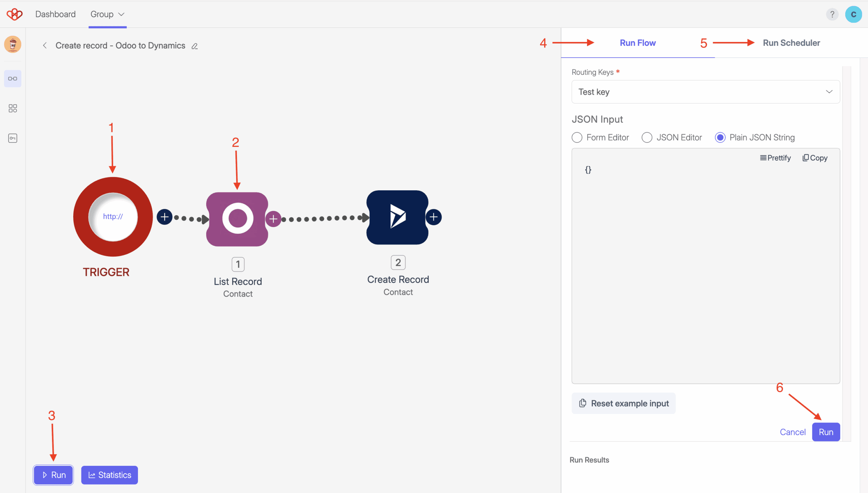Open the user avatar labeled C
Screen dimensions: 868x493
(853, 14)
